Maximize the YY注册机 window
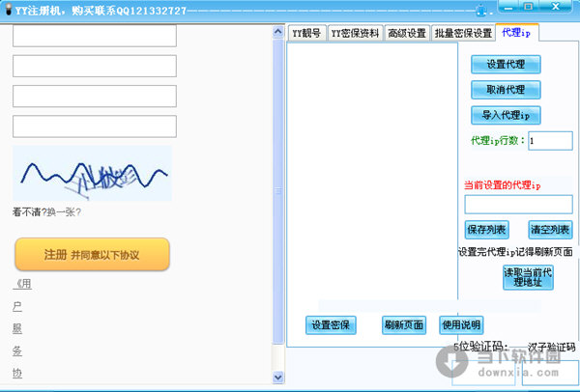Image resolution: width=580 pixels, height=392 pixels. point(529,7)
